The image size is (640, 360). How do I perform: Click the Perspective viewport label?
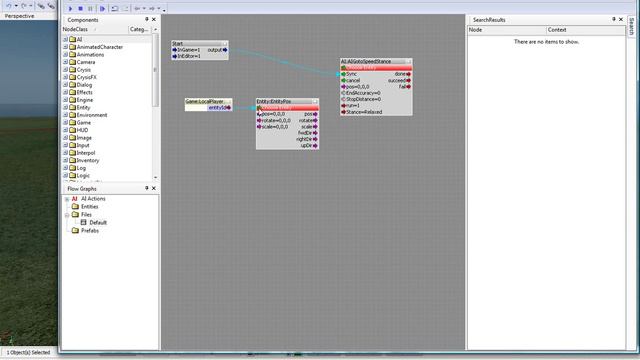[19, 16]
